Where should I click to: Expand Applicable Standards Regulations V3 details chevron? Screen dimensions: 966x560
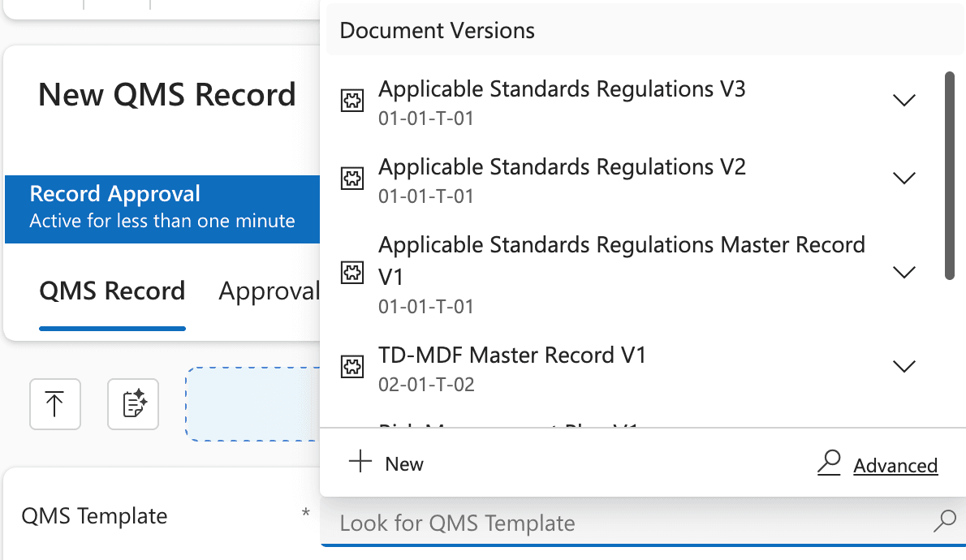point(903,100)
